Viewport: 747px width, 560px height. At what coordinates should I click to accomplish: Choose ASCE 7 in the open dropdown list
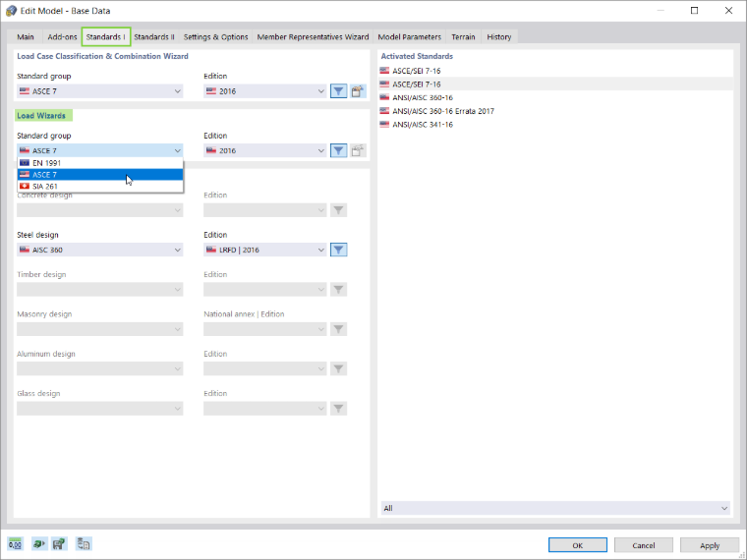click(100, 175)
